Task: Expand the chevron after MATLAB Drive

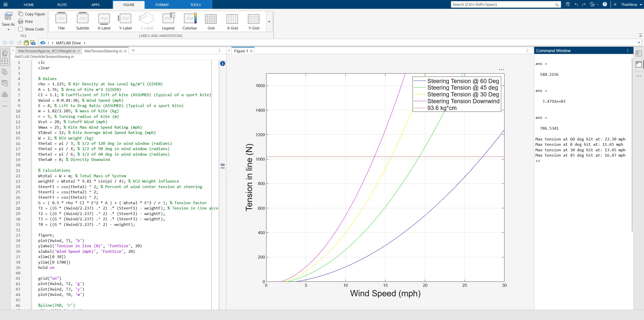Action: 85,43
